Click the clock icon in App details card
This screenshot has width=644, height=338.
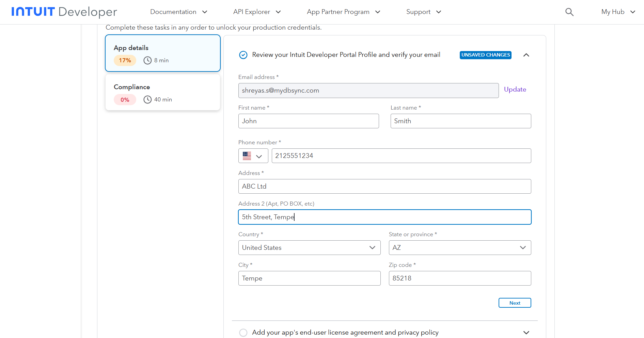147,60
